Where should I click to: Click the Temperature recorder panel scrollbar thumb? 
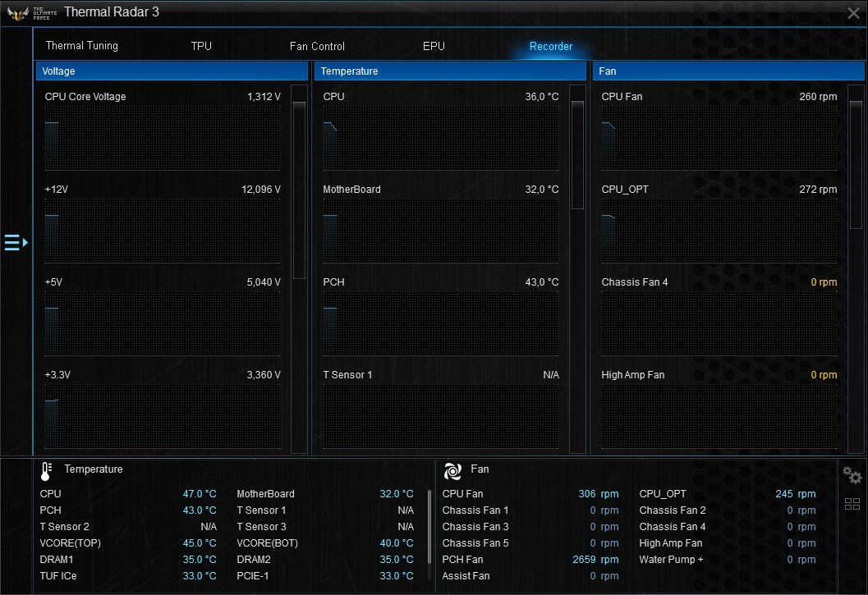tap(577, 155)
